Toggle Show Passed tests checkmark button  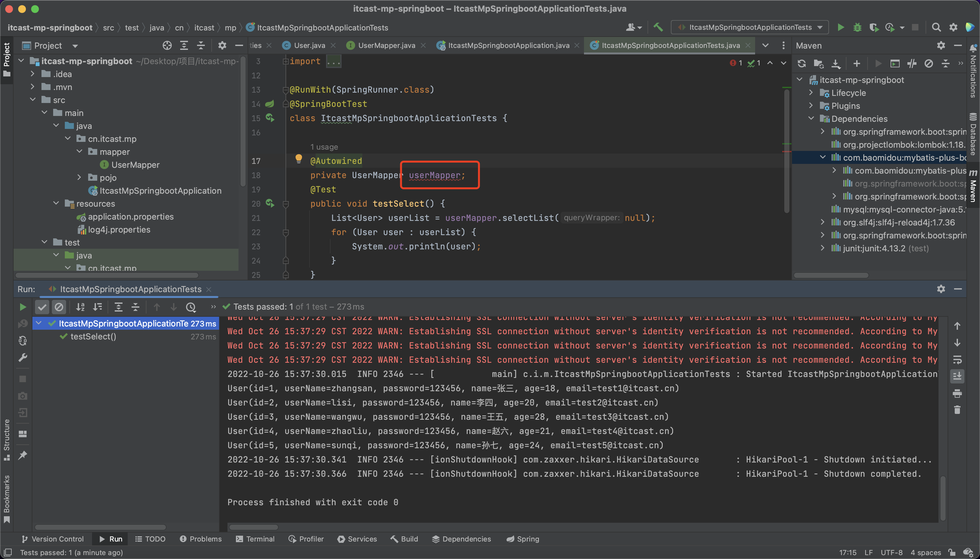pos(42,307)
